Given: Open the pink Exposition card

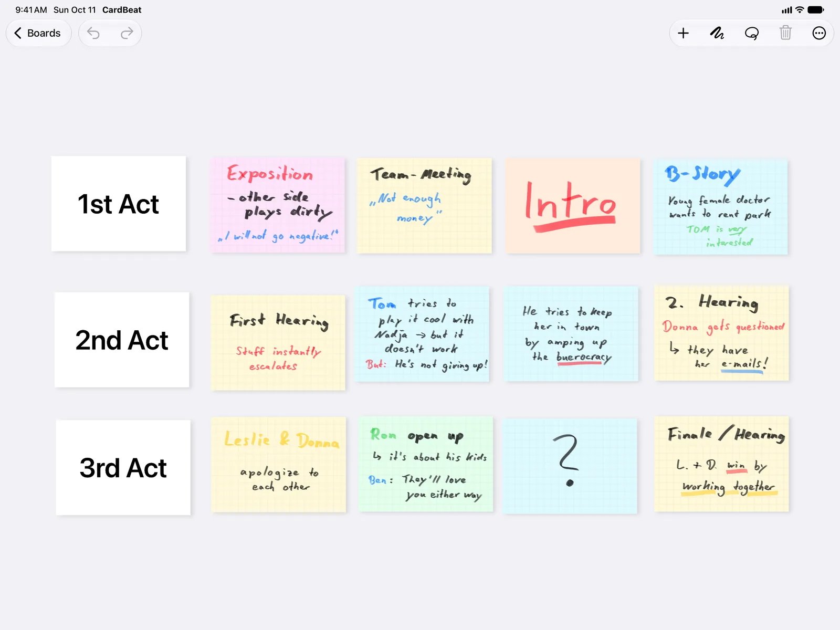Looking at the screenshot, I should click(x=278, y=205).
